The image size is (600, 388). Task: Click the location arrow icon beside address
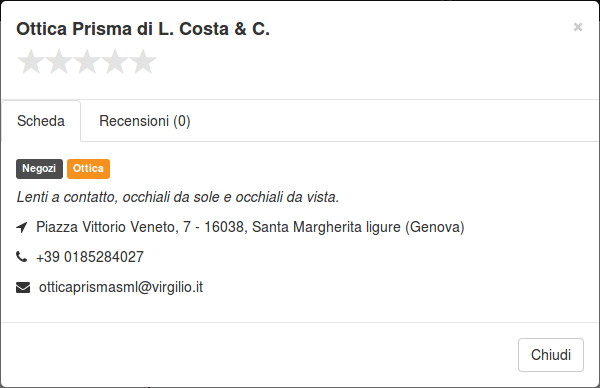(22, 227)
